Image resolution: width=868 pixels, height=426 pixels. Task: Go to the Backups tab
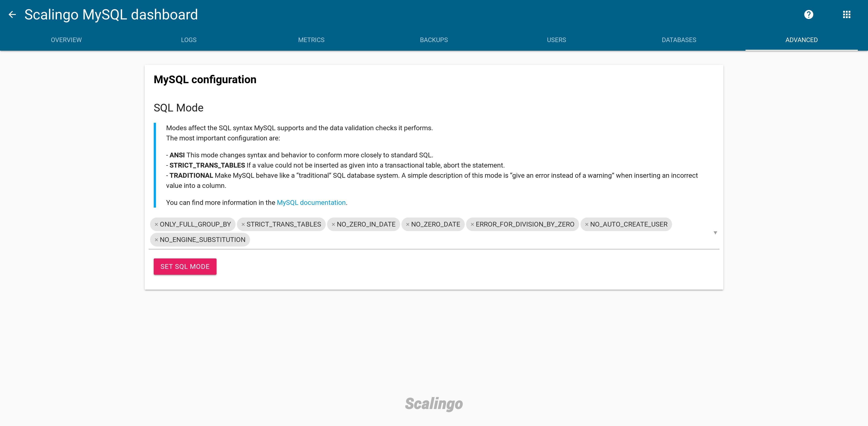click(x=434, y=40)
